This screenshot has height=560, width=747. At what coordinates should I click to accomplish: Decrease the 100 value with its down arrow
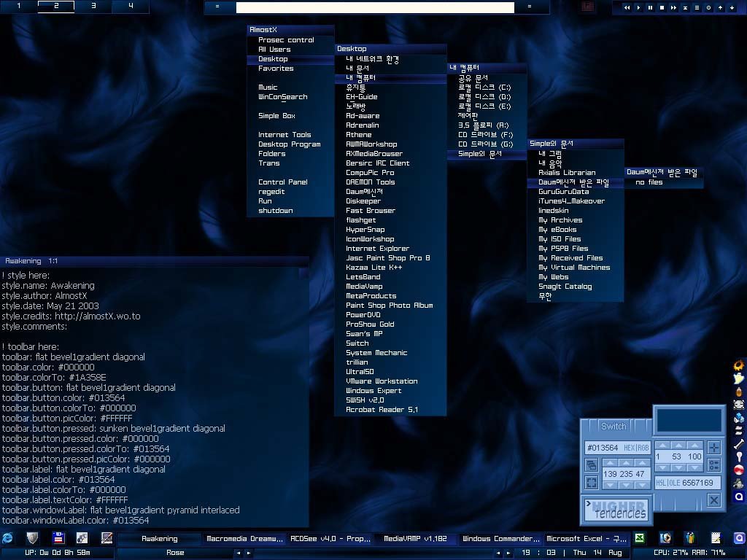pyautogui.click(x=694, y=467)
